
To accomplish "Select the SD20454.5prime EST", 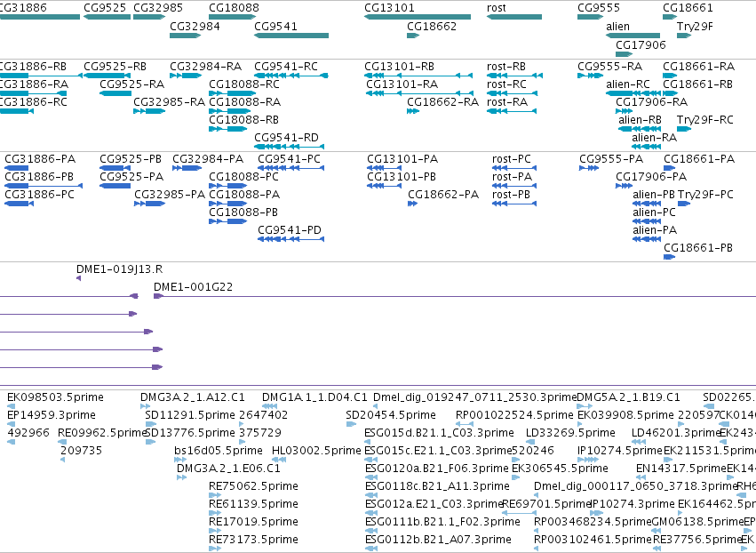I will 351,424.
